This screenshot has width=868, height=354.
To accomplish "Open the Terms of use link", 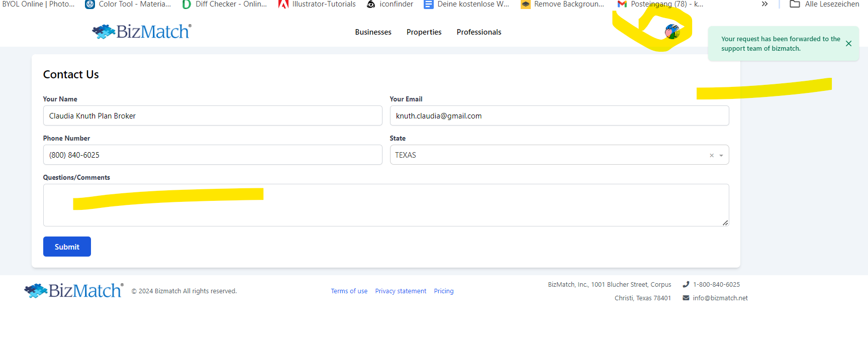I will click(349, 291).
